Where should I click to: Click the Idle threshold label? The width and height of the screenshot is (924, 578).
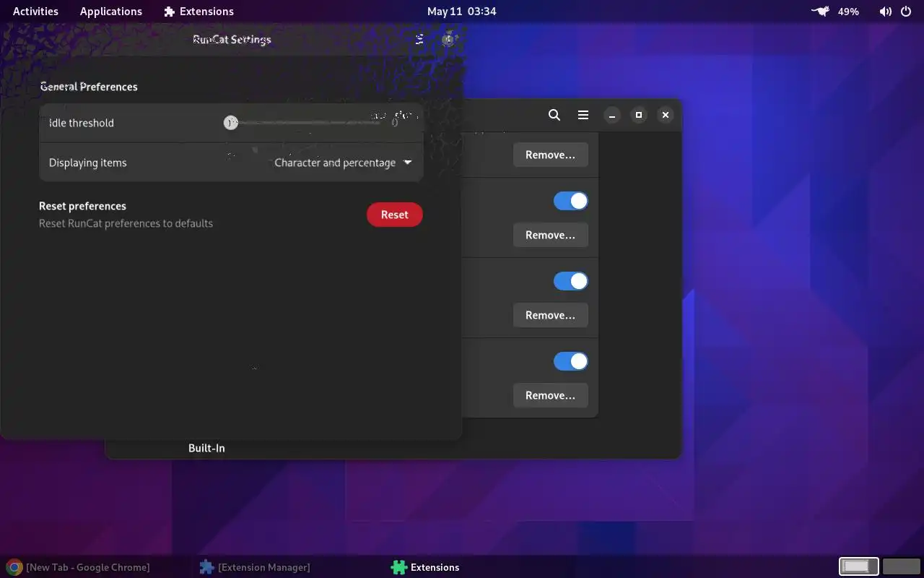[x=82, y=123]
